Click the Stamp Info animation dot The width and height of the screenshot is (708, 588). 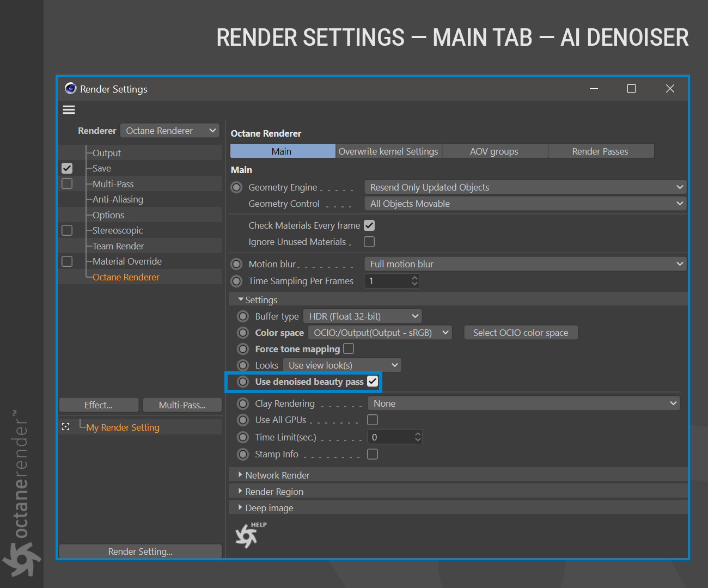point(243,454)
